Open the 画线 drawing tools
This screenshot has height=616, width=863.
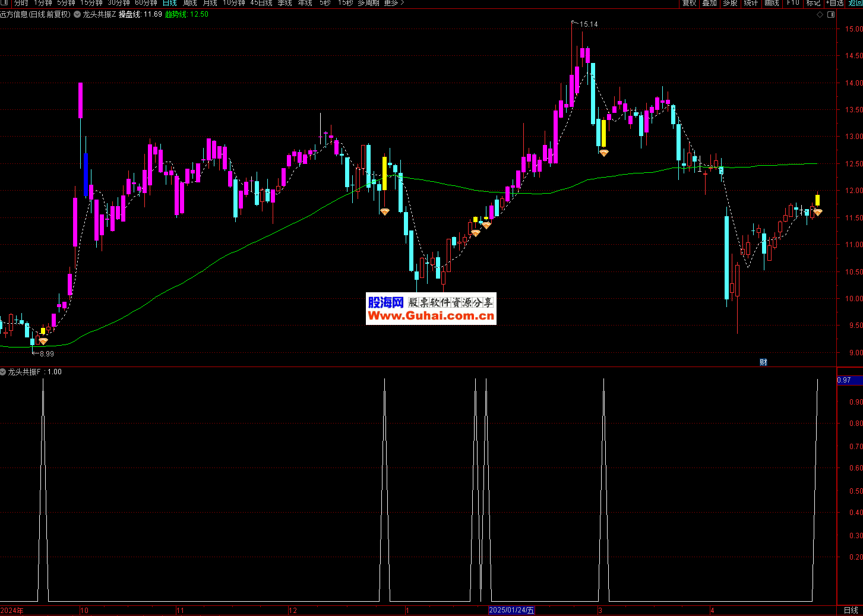point(772,3)
